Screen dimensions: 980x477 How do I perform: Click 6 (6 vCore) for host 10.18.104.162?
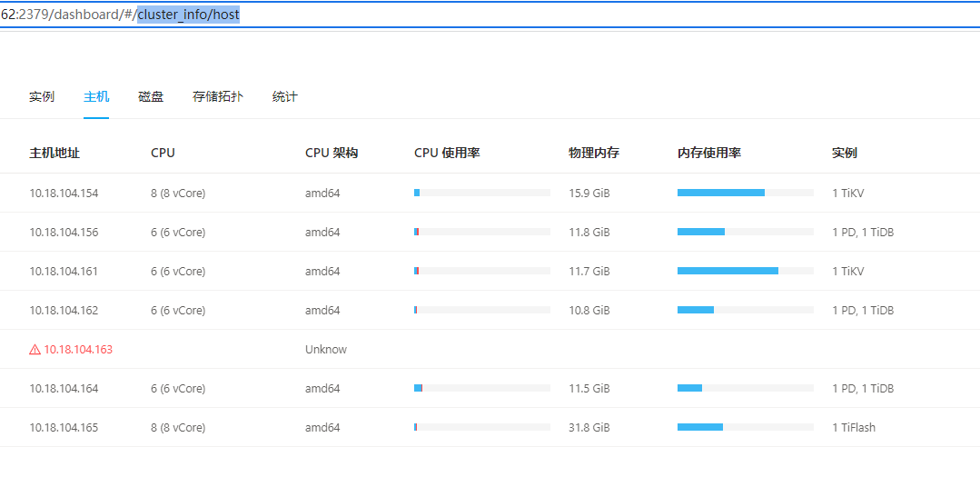click(178, 310)
